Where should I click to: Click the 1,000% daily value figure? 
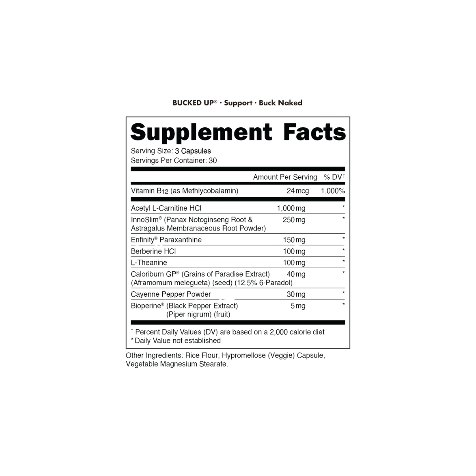(332, 191)
